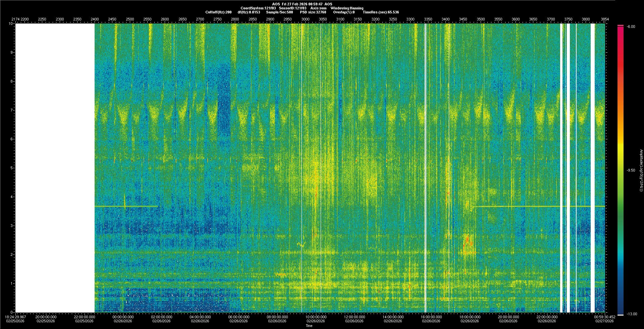Click the Sample/Sec:500 header text
This screenshot has height=329, width=644.
click(x=279, y=12)
